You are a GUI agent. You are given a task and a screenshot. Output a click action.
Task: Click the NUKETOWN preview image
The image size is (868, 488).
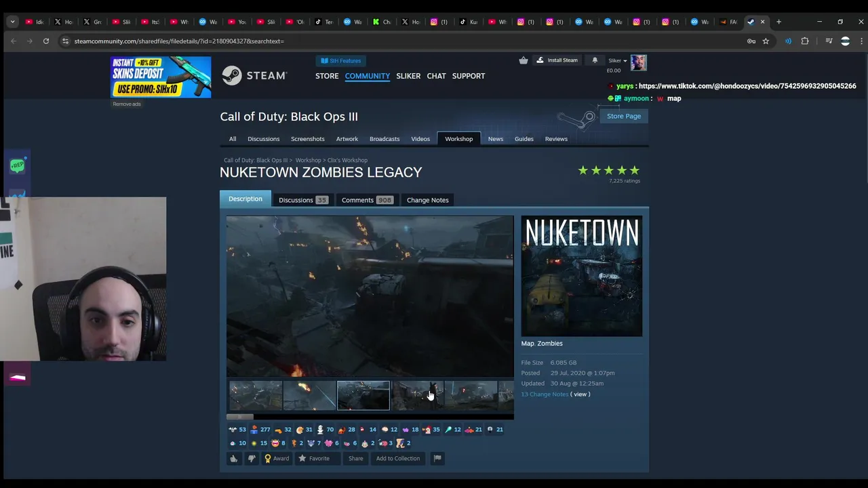pyautogui.click(x=582, y=276)
